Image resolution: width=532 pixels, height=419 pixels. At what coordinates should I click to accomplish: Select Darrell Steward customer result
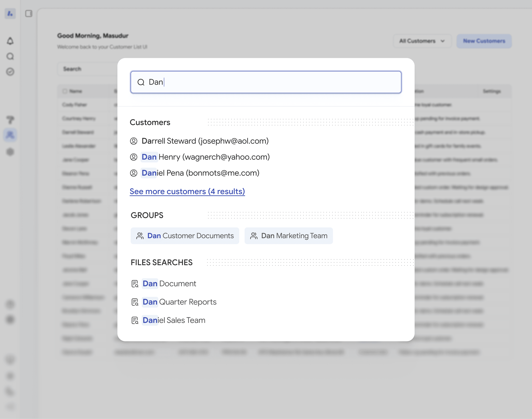[205, 141]
